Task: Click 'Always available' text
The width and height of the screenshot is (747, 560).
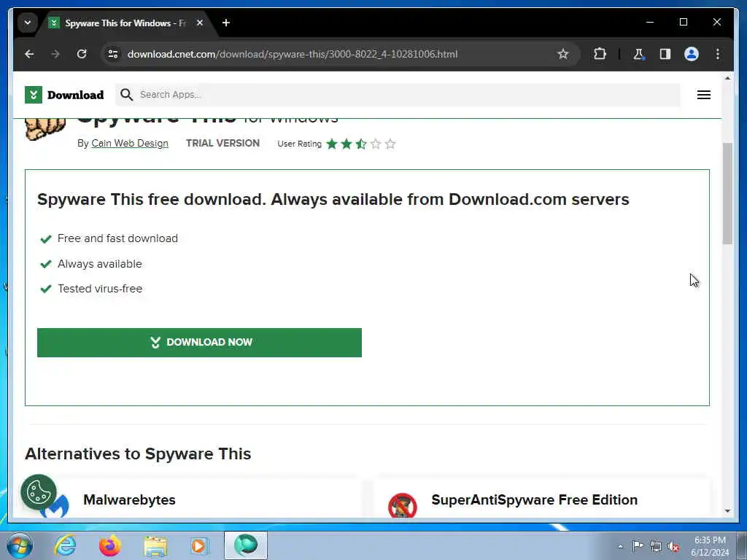Action: [99, 264]
